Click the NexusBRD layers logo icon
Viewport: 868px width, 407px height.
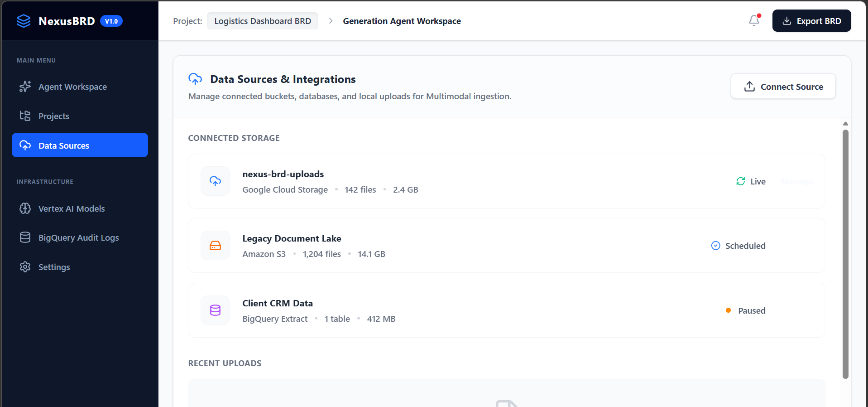pyautogui.click(x=24, y=21)
